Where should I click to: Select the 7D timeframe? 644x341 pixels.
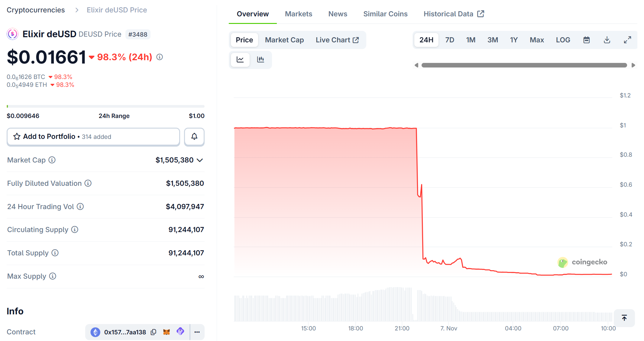click(449, 40)
